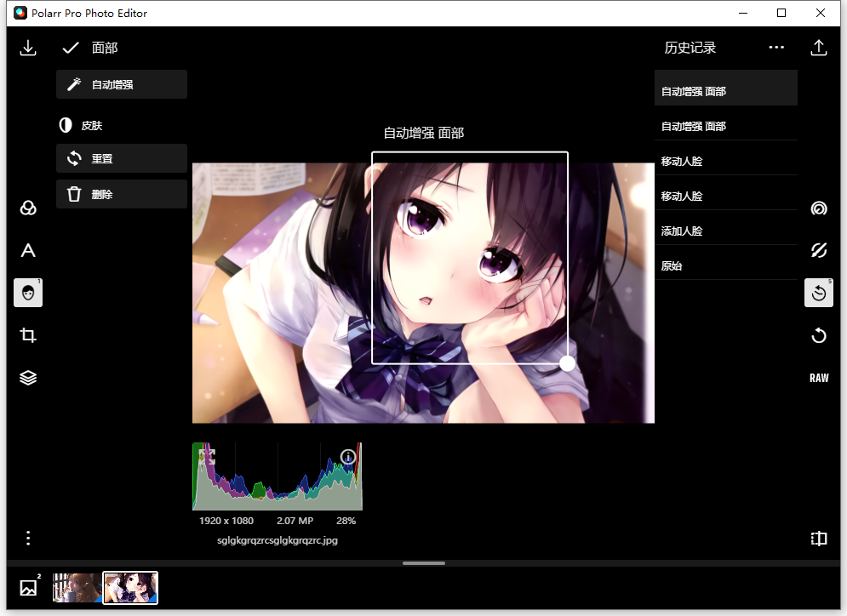This screenshot has height=616, width=847.
Task: Click the brush slash icon on right sidebar
Action: 819,250
